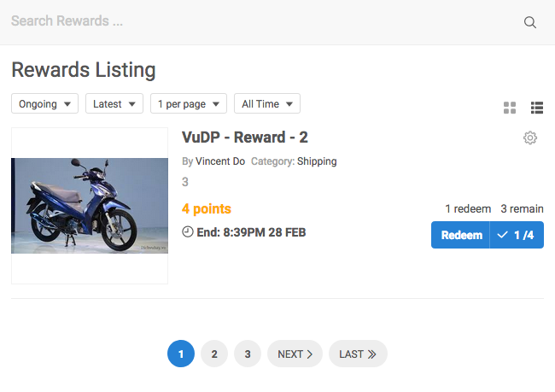The height and width of the screenshot is (392, 555).
Task: Open the VuDP - Reward - 2 title
Action: click(x=245, y=137)
